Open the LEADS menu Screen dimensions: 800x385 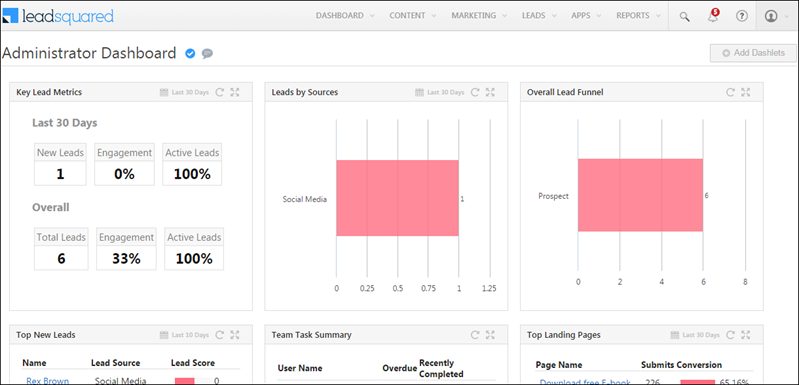point(539,16)
